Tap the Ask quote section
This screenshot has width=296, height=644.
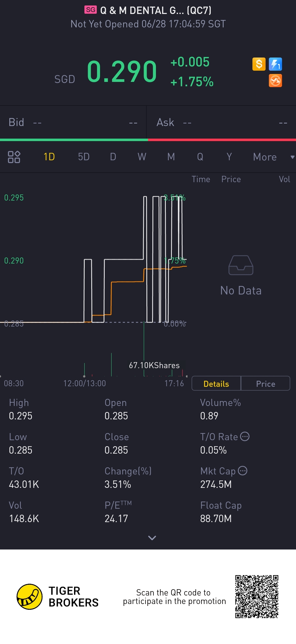coord(221,122)
